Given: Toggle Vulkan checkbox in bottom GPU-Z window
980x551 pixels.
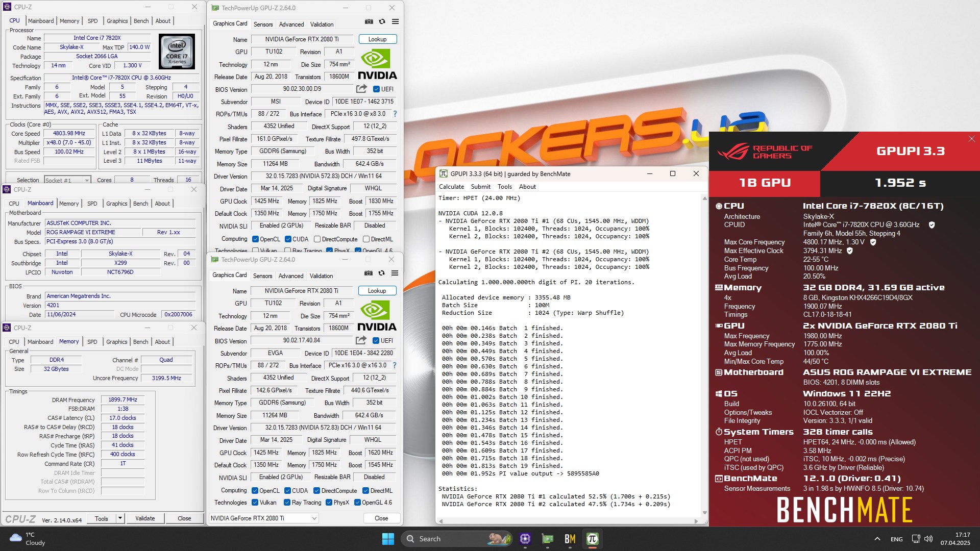Looking at the screenshot, I should pyautogui.click(x=255, y=503).
